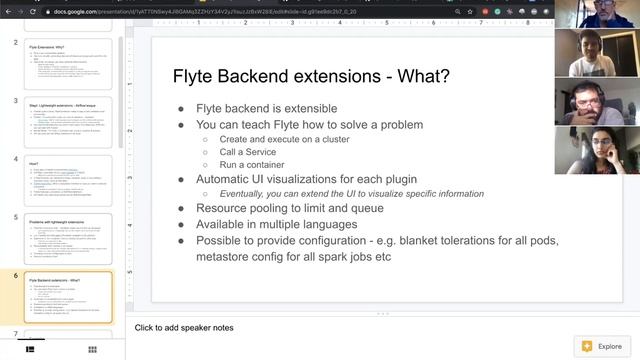Select slide 6 thumbnail Flyte Backend extensions
This screenshot has height=360, width=640.
pyautogui.click(x=68, y=297)
